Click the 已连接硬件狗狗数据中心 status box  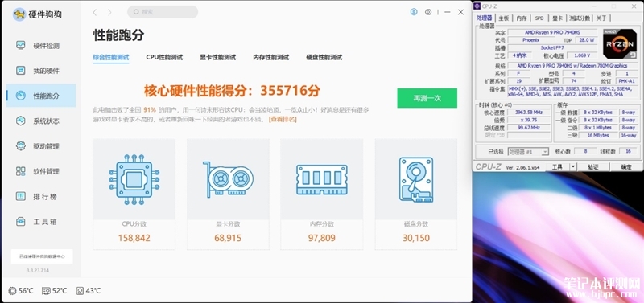[42, 256]
